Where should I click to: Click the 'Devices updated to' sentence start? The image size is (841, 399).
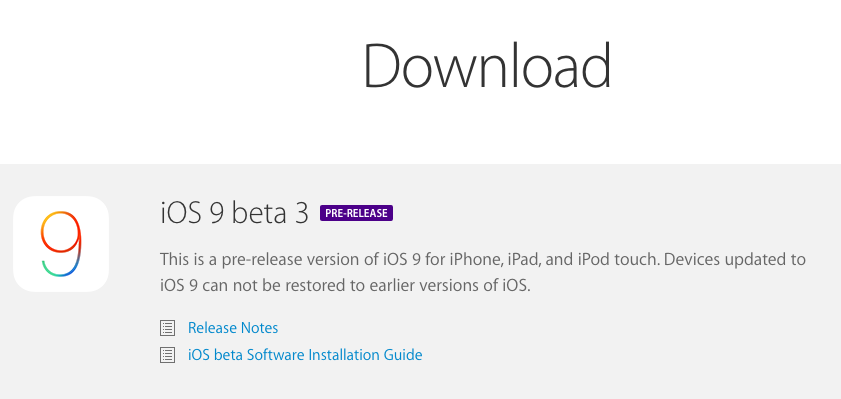pyautogui.click(x=735, y=260)
